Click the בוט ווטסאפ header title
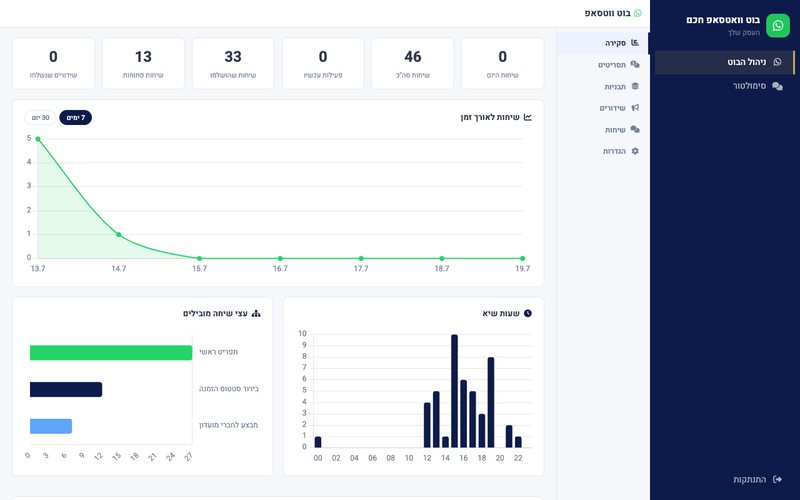800x500 pixels. (607, 13)
